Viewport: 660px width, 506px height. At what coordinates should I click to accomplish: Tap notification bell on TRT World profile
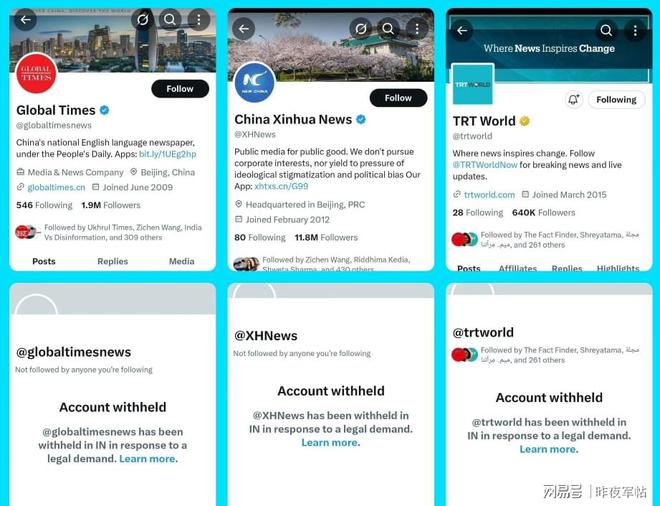pyautogui.click(x=573, y=100)
